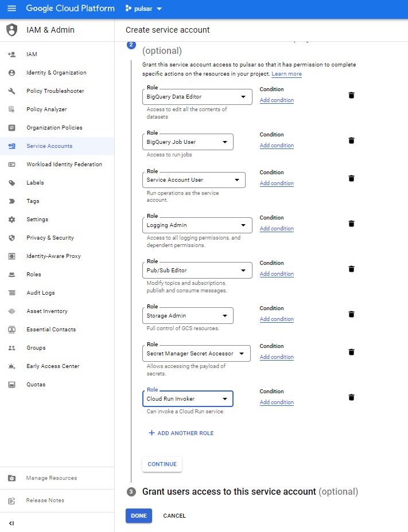Click the Identity & Organization icon

(12, 73)
